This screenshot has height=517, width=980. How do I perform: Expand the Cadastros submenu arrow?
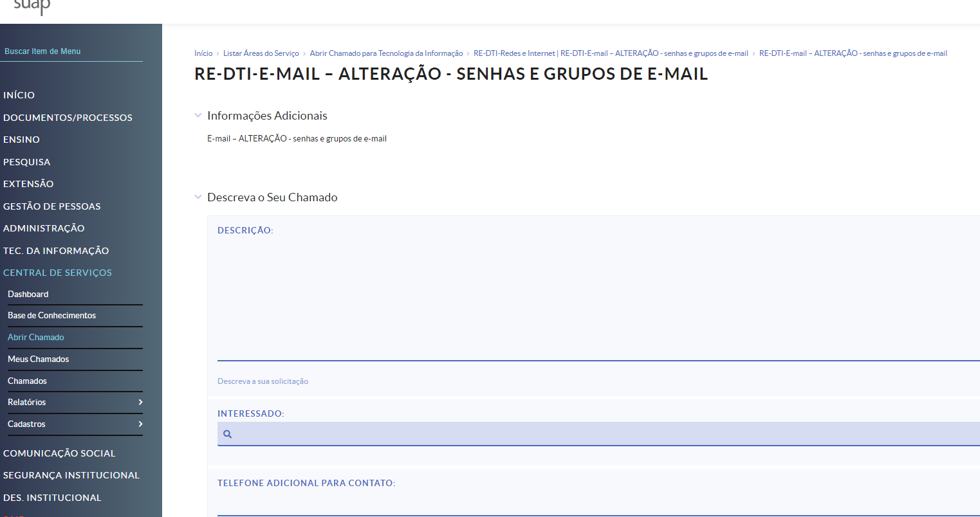(x=140, y=424)
